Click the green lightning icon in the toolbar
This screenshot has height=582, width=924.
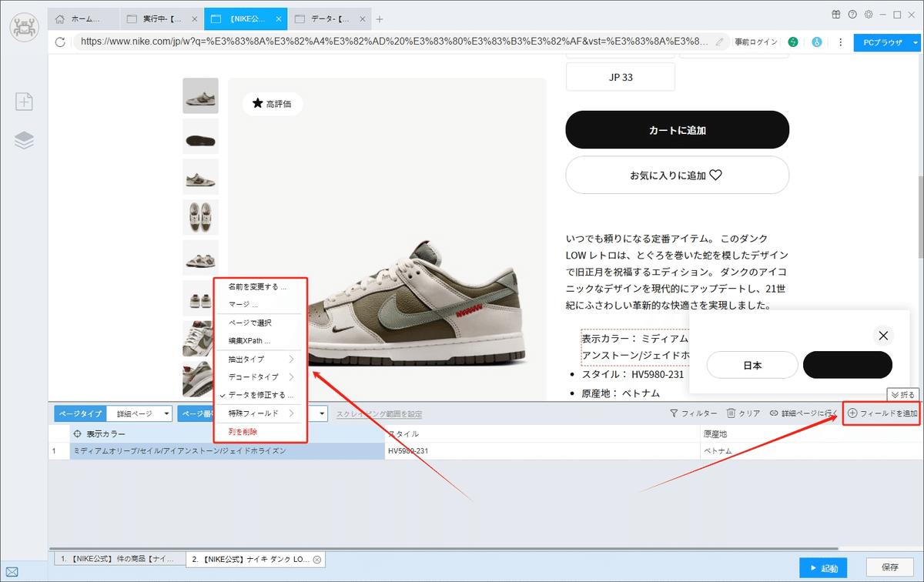(x=792, y=42)
